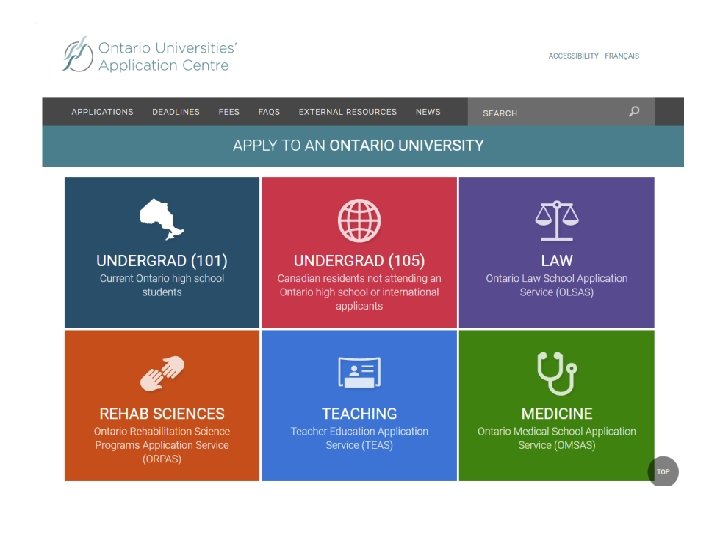Open the Accessibility link
Viewport: 720px width, 540px height.
pos(574,56)
